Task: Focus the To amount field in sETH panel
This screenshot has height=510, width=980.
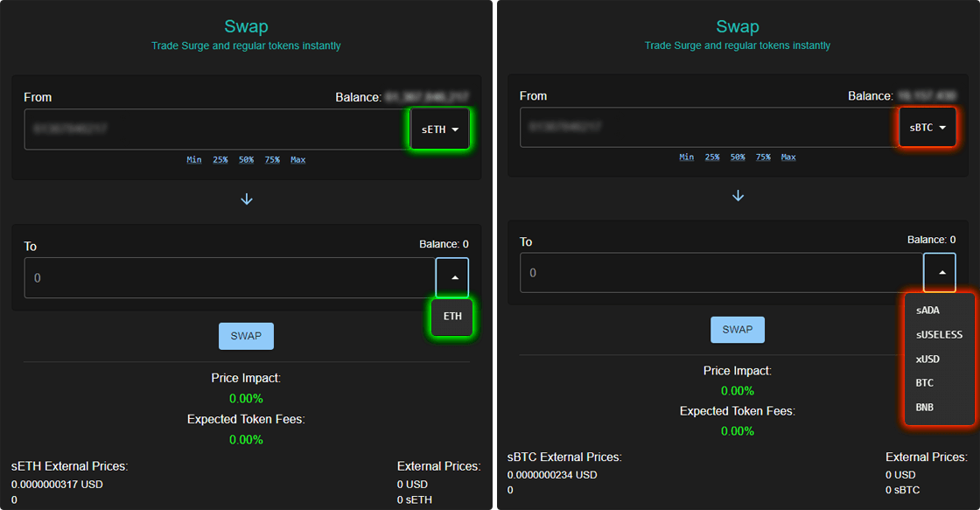Action: coord(230,277)
